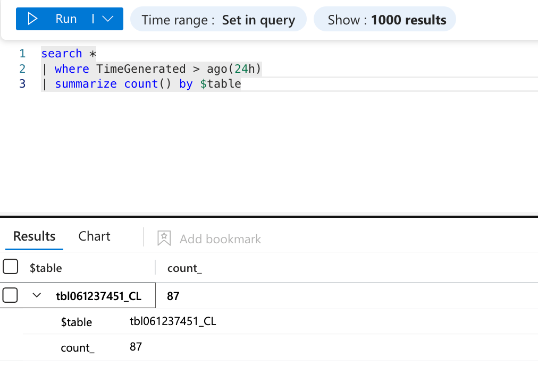Place cursor on the 'where TimeGenerated' query line
This screenshot has height=392, width=538.
(152, 69)
